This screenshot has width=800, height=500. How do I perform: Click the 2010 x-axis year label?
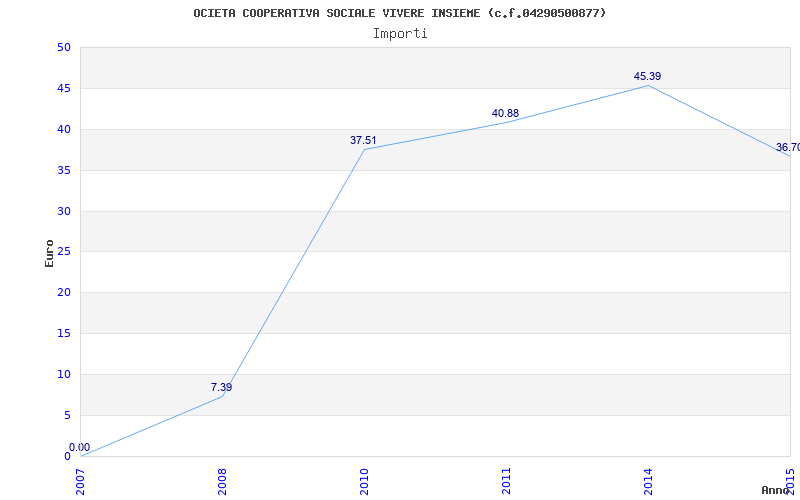(x=364, y=481)
